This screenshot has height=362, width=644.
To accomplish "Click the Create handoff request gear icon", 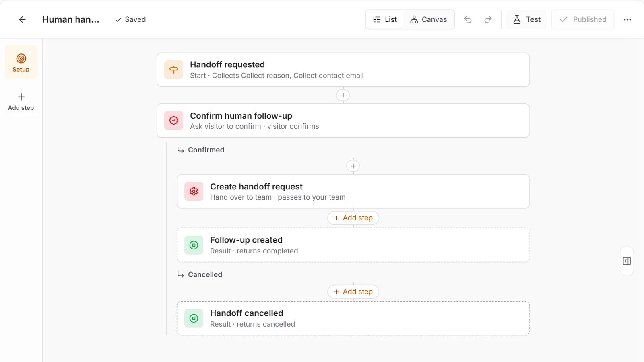I will tap(194, 191).
